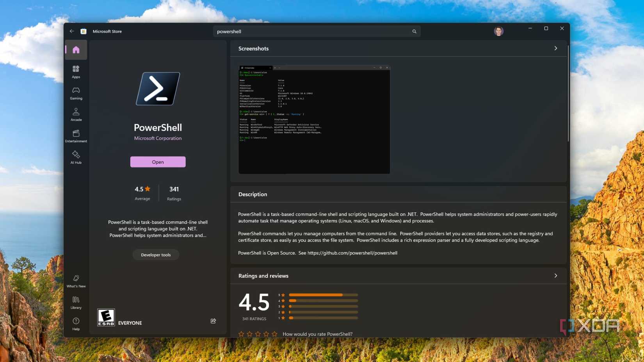Return Home with the house icon
The width and height of the screenshot is (644, 362).
76,50
